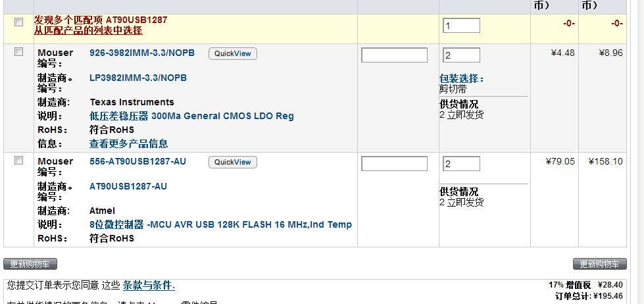This screenshot has height=304, width=644.
Task: Tick checkbox for 556-AT90USB1287-AU row
Action: point(19,160)
